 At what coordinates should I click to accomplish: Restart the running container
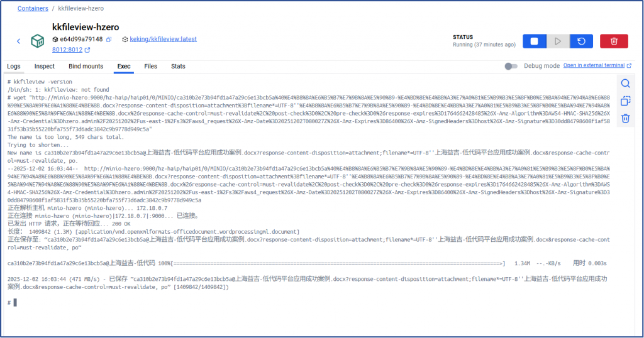click(581, 41)
